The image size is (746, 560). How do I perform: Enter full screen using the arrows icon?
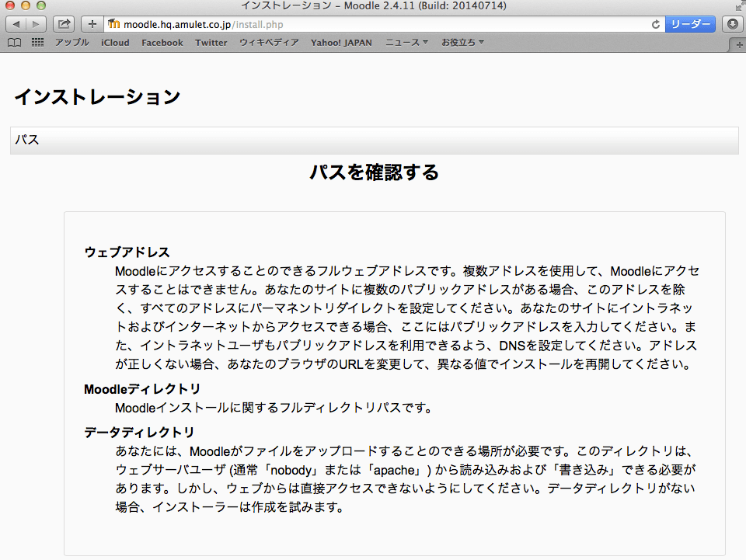point(739,5)
